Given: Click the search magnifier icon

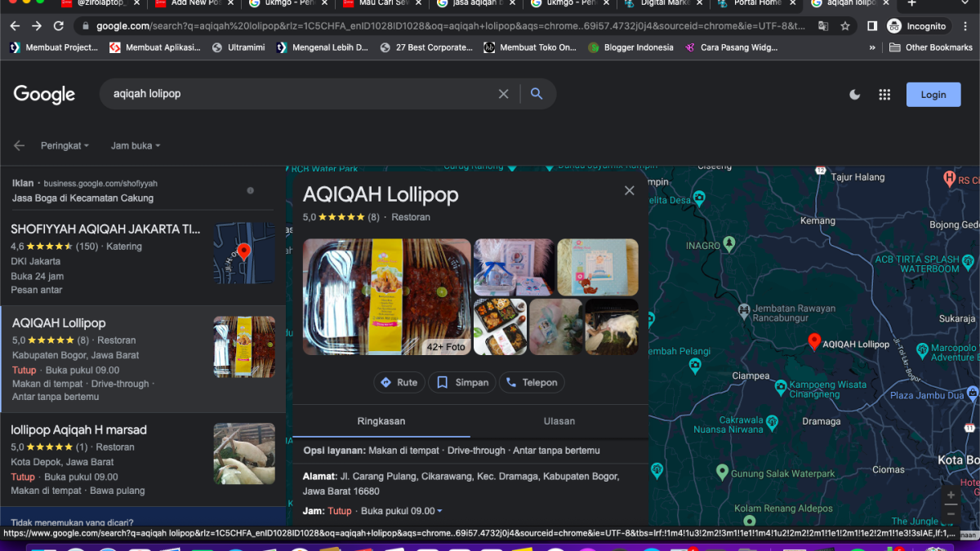Looking at the screenshot, I should coord(536,94).
